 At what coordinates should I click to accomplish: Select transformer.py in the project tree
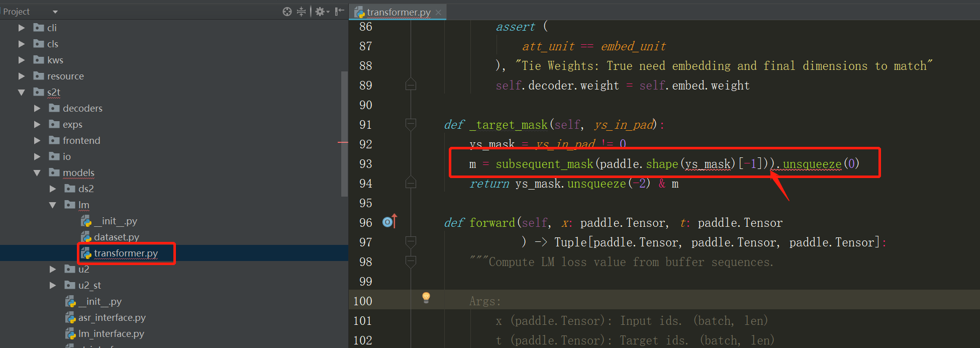click(x=126, y=253)
